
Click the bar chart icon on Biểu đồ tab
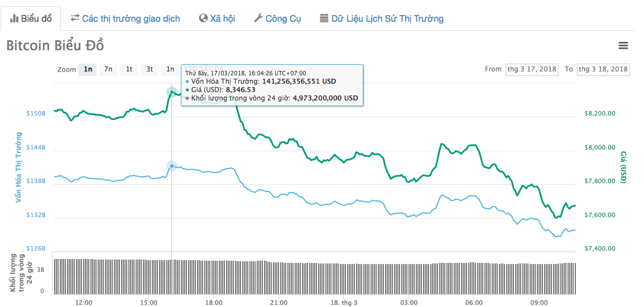pos(15,18)
